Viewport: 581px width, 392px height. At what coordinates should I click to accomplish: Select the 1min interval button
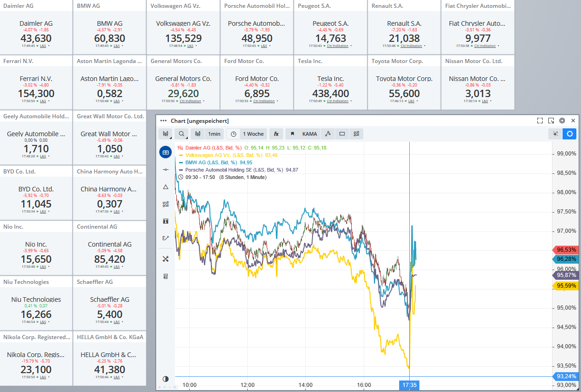tap(214, 134)
